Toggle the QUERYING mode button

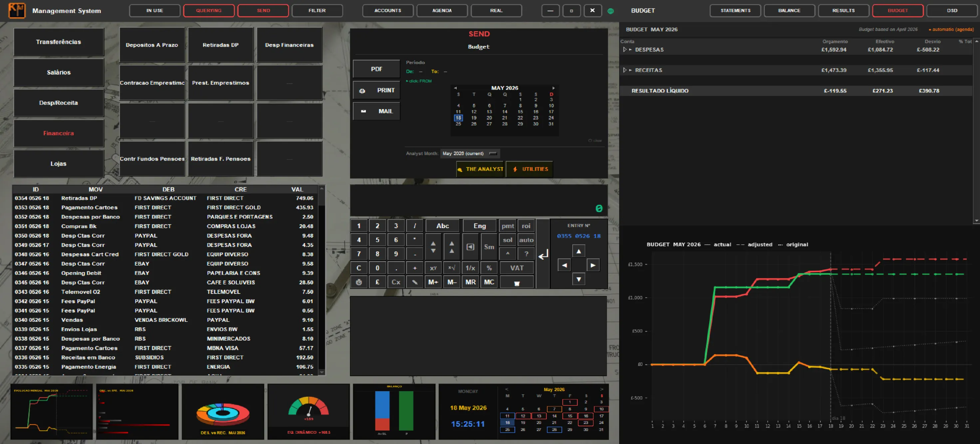[208, 11]
